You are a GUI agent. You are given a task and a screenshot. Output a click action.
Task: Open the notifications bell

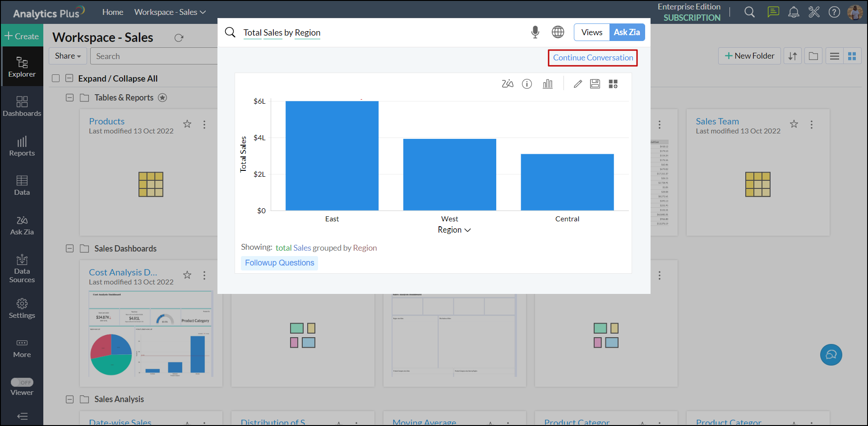click(x=794, y=12)
